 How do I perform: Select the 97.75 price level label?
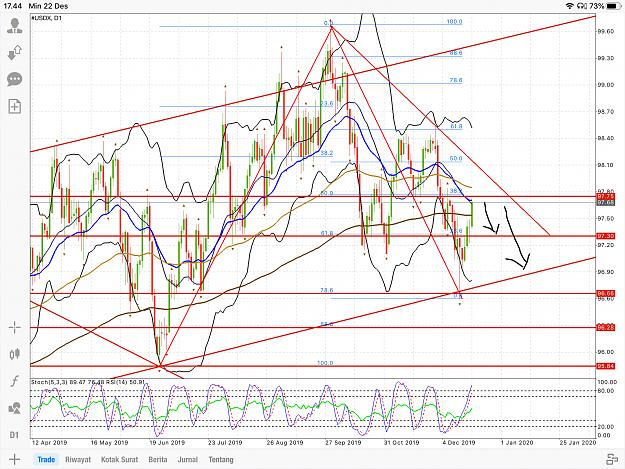pyautogui.click(x=605, y=196)
